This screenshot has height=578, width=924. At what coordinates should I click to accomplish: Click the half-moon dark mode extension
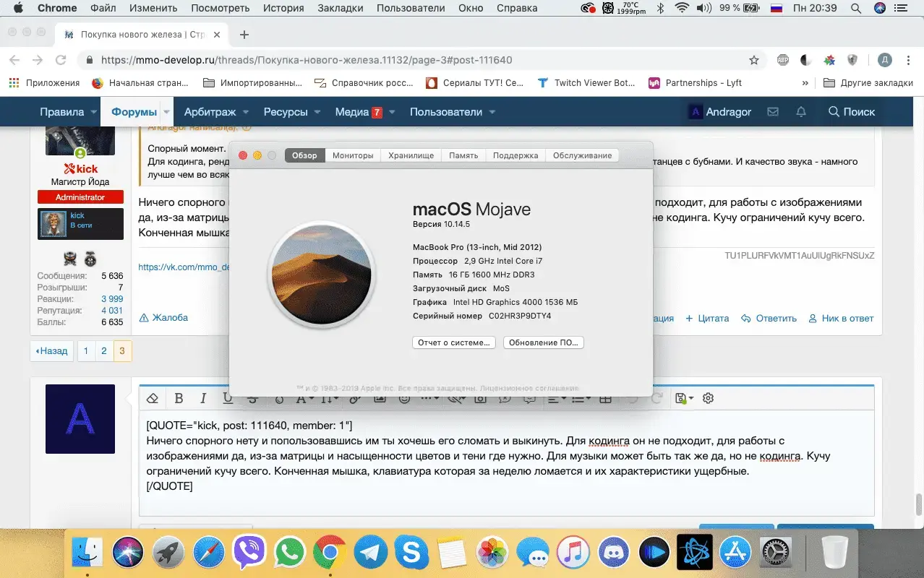tap(806, 60)
